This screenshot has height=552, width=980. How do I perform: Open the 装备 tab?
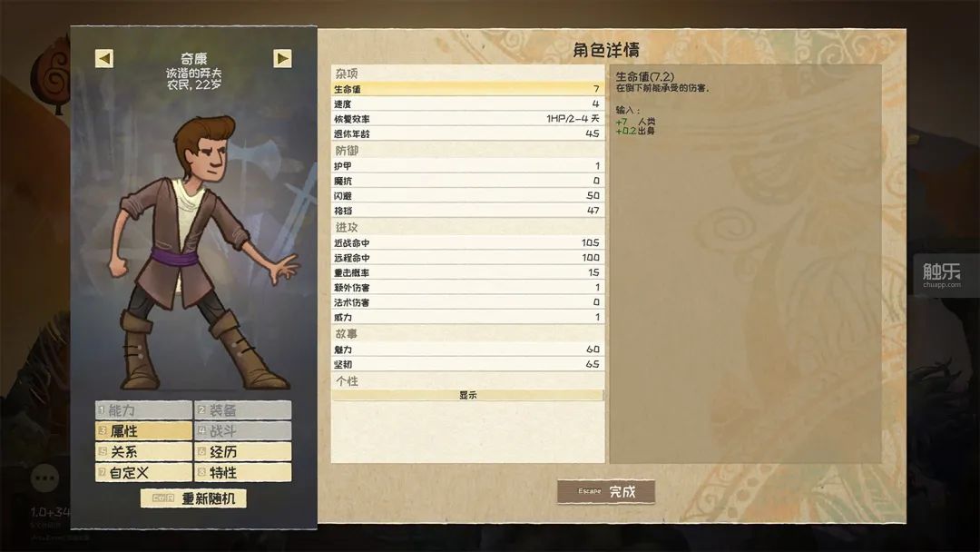click(243, 410)
